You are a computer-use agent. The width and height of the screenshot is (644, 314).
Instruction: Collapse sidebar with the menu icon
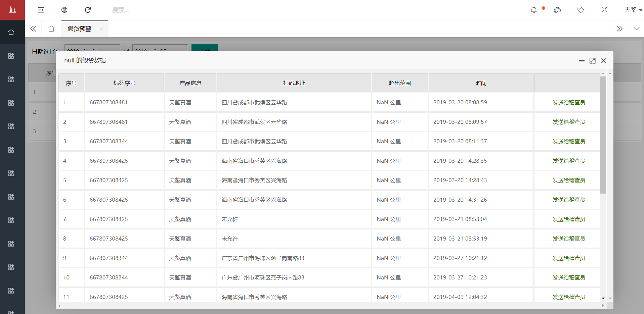tap(41, 10)
